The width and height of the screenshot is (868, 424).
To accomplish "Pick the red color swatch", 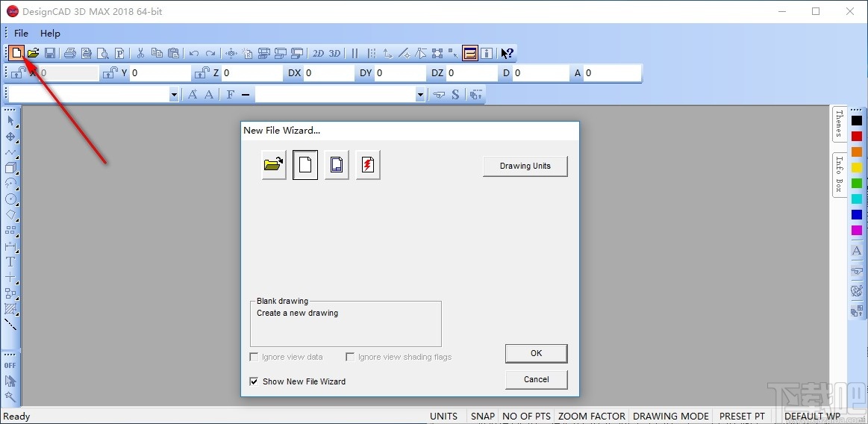I will (857, 136).
